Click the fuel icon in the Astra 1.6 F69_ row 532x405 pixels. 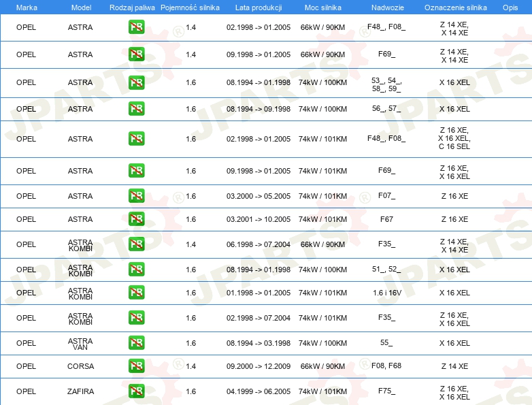[x=136, y=170]
